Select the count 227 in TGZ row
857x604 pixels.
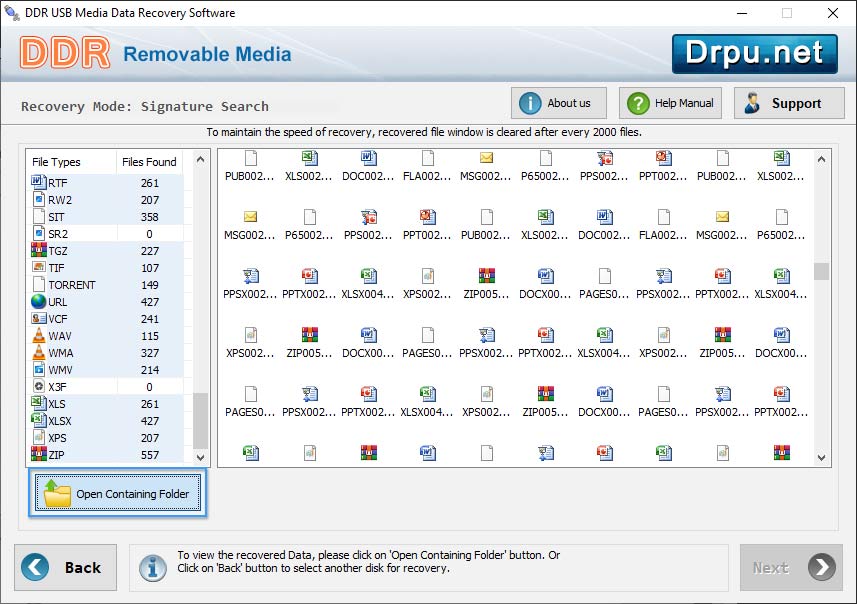pos(150,251)
